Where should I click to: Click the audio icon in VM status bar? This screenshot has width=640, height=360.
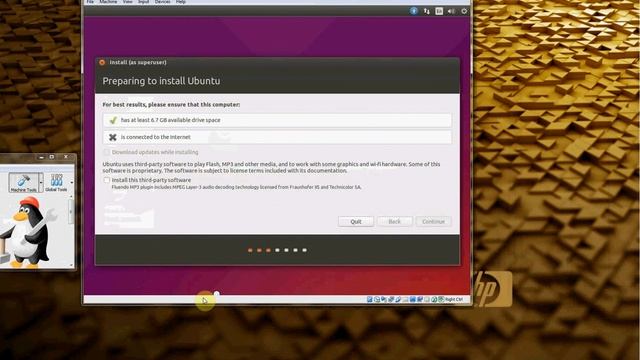pos(384,300)
